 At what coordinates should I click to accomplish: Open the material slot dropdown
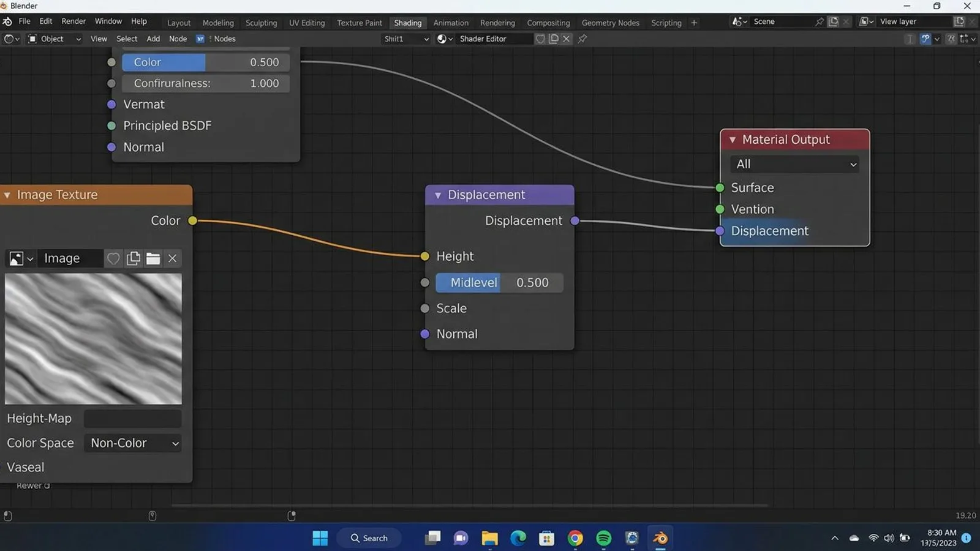[x=406, y=39]
